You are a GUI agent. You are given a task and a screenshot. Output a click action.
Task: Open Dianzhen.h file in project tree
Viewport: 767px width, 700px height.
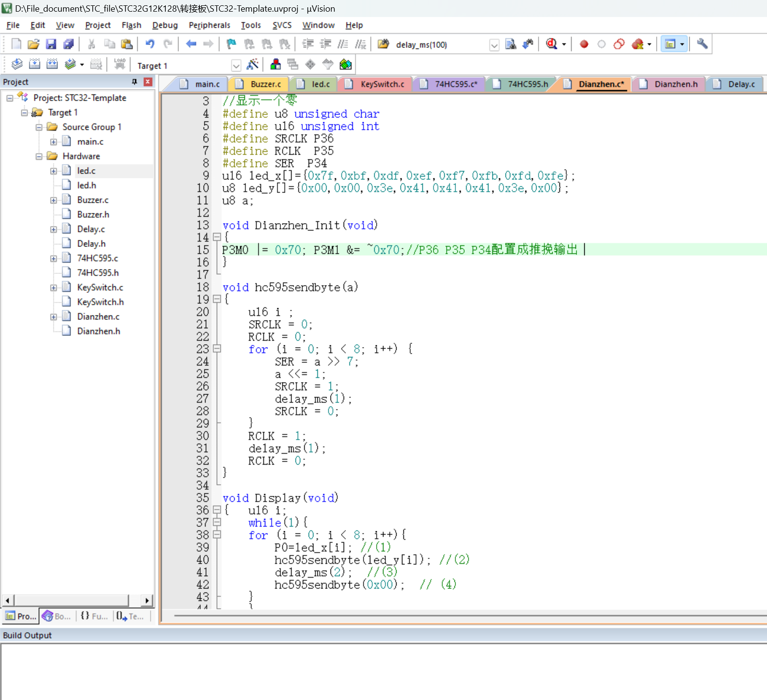(x=98, y=331)
